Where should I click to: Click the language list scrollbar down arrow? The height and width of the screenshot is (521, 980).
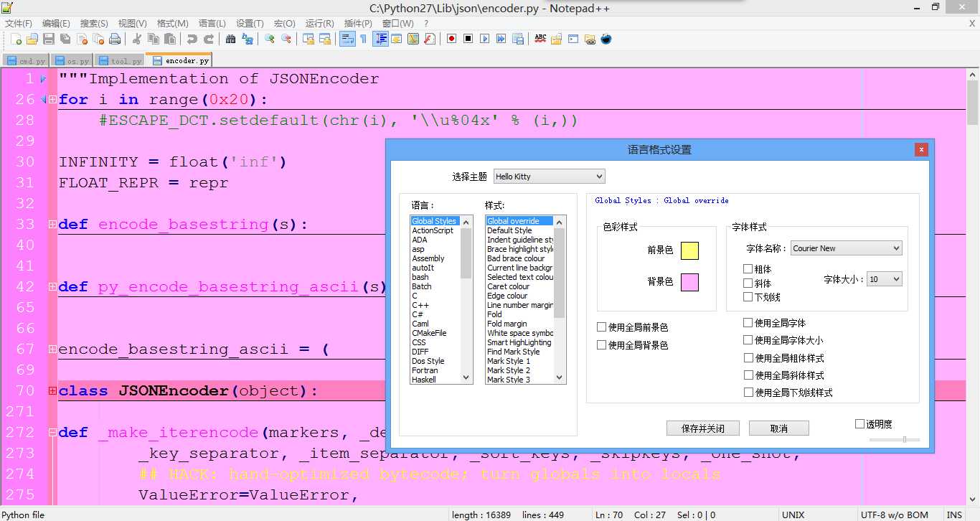466,377
